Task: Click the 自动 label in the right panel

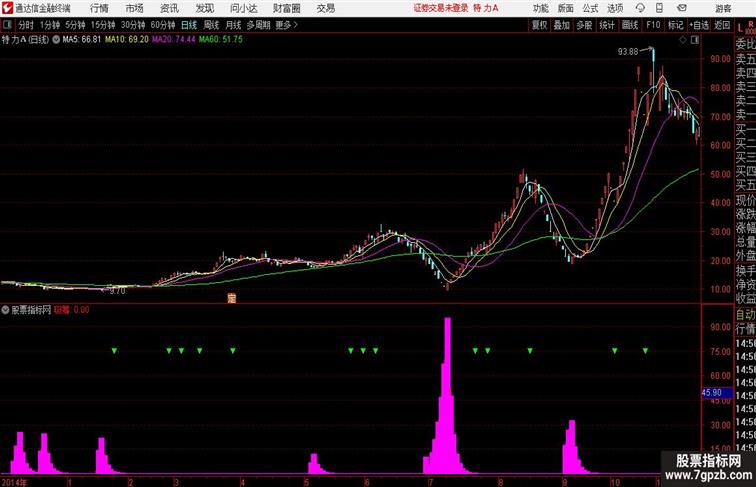Action: 745,315
